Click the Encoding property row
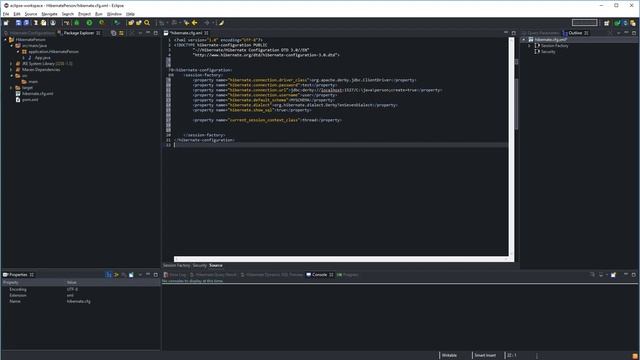This screenshot has width=640, height=360. 80,289
